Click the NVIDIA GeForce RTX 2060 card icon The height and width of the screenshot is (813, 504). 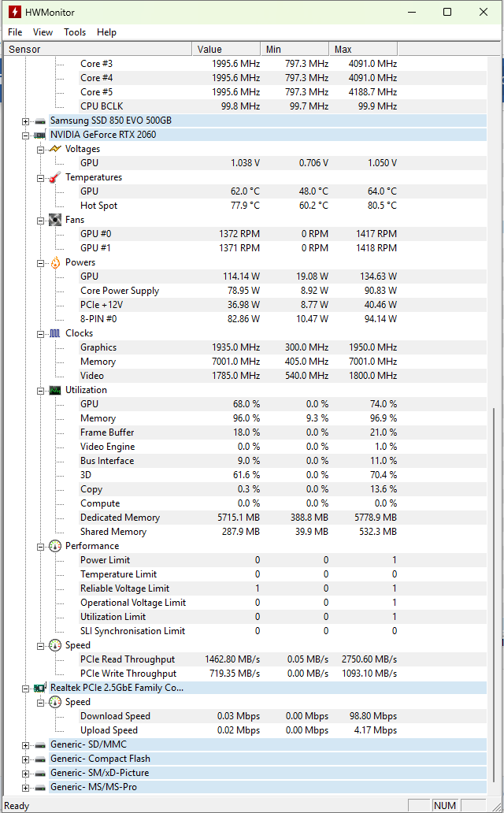tap(40, 135)
